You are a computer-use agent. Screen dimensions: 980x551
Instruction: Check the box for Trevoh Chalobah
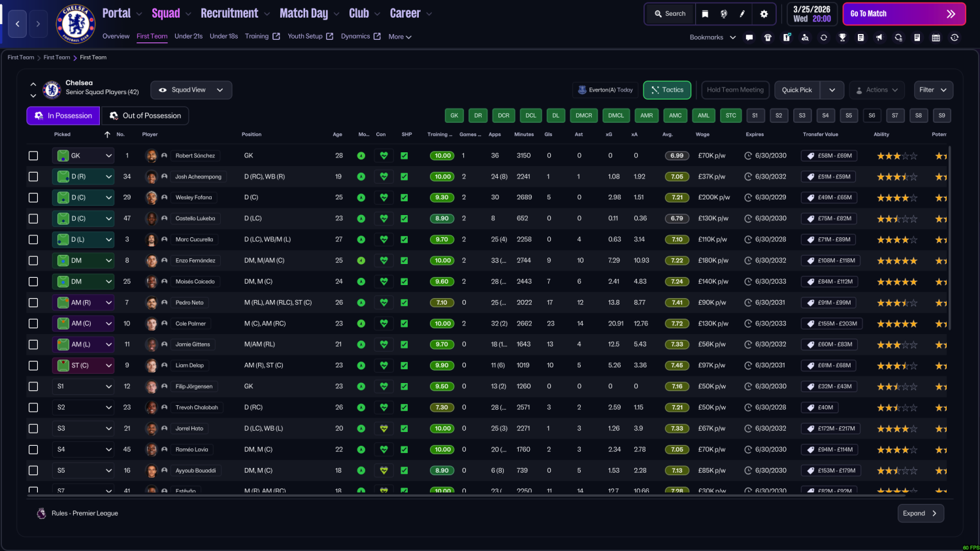coord(33,407)
